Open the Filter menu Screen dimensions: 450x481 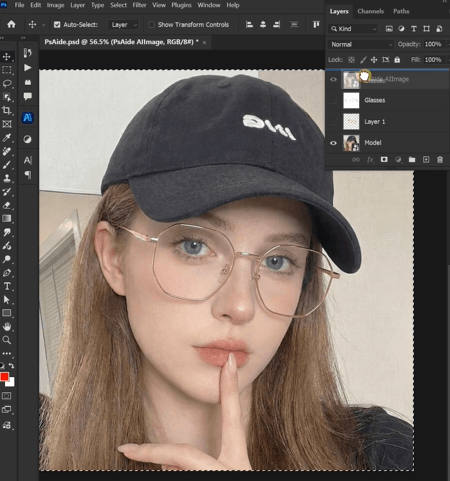[139, 5]
